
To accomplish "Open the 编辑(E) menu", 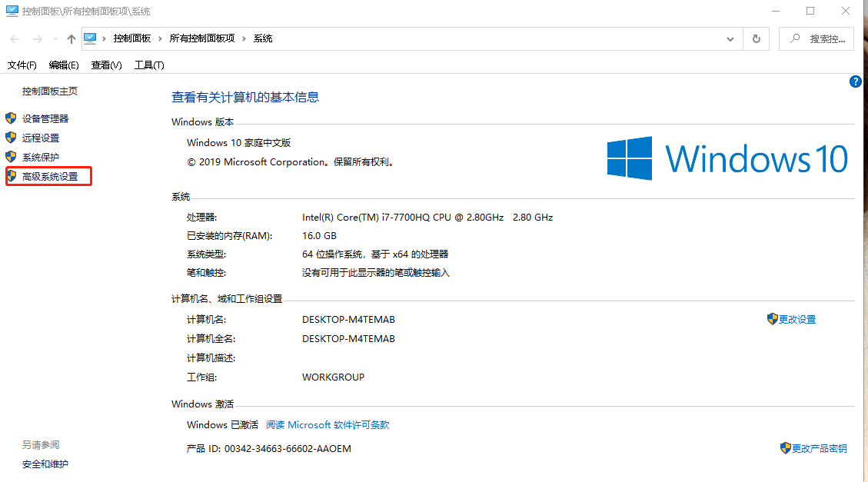I will click(x=64, y=65).
